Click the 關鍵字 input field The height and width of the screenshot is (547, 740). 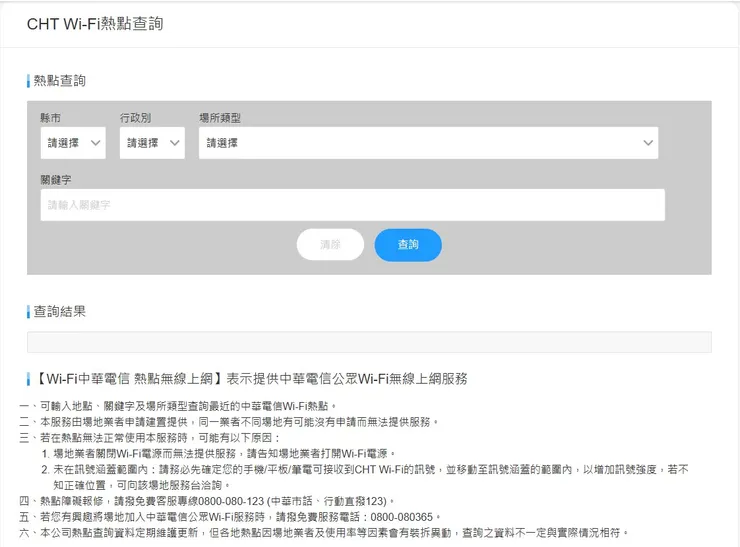coord(353,205)
